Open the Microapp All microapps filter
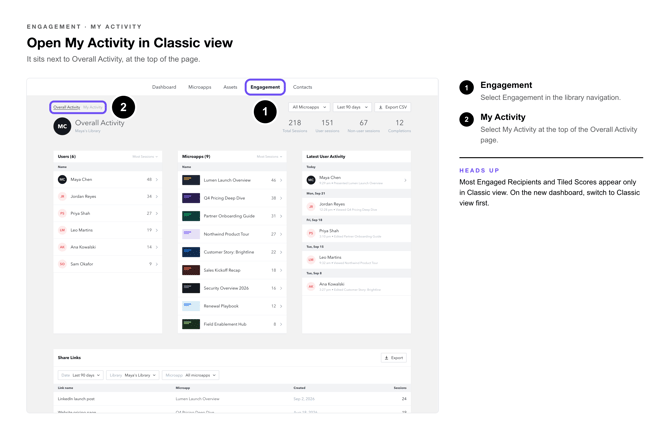The image size is (670, 430). pyautogui.click(x=191, y=375)
